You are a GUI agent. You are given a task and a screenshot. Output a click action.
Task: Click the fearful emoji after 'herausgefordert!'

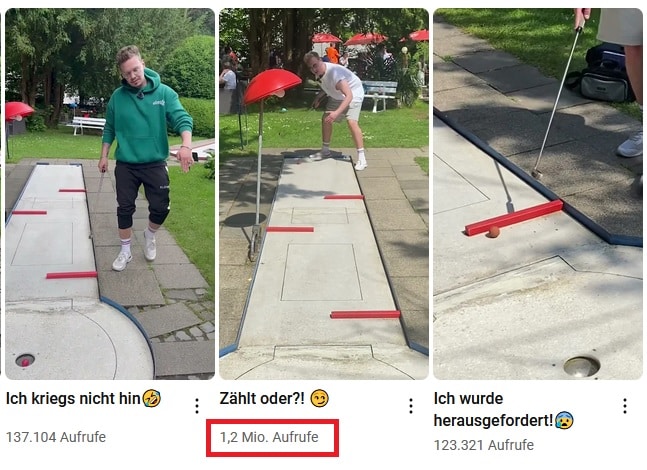tap(564, 421)
